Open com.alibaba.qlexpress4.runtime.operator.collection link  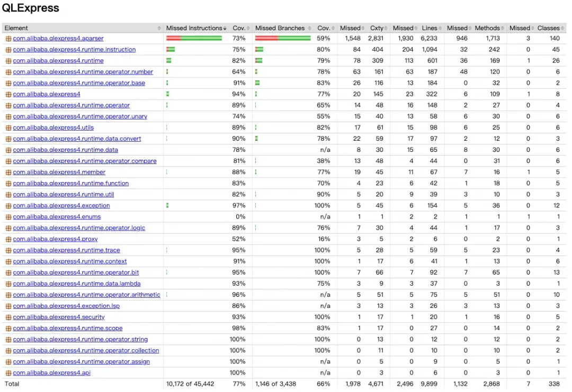click(86, 350)
